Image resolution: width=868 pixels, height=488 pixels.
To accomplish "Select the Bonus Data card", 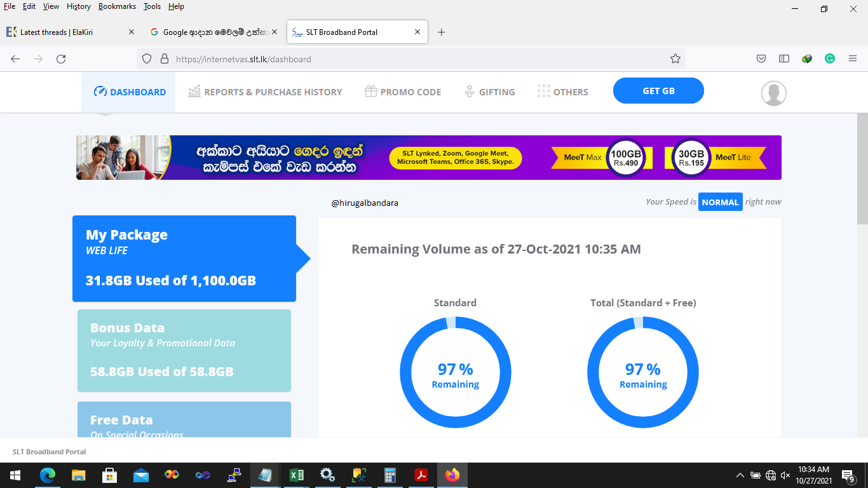I will point(184,351).
